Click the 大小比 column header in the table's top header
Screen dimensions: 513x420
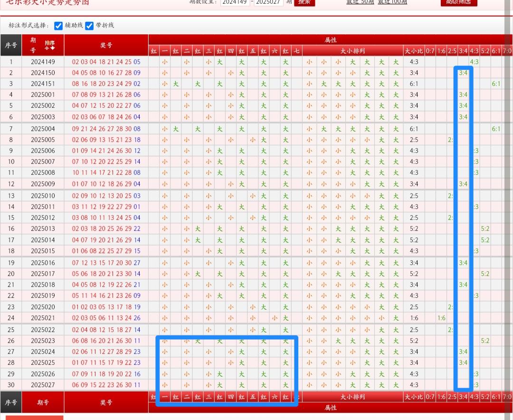point(413,51)
